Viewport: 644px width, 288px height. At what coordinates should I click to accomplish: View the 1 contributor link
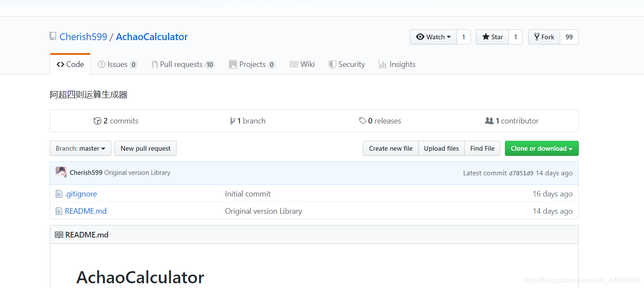tap(512, 121)
